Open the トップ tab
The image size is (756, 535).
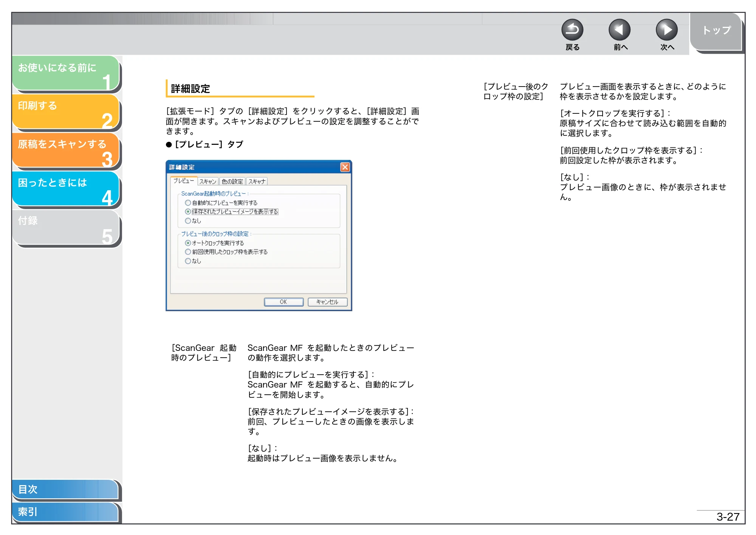pyautogui.click(x=716, y=32)
